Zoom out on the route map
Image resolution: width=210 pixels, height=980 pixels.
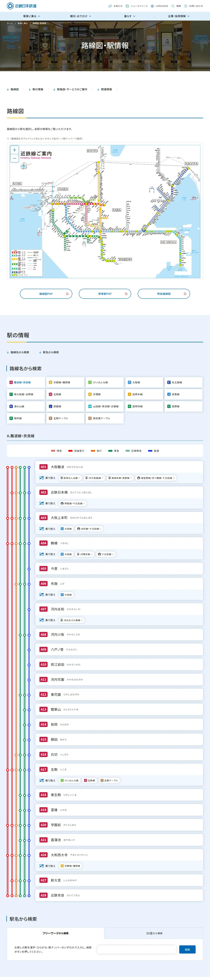pyautogui.click(x=15, y=158)
